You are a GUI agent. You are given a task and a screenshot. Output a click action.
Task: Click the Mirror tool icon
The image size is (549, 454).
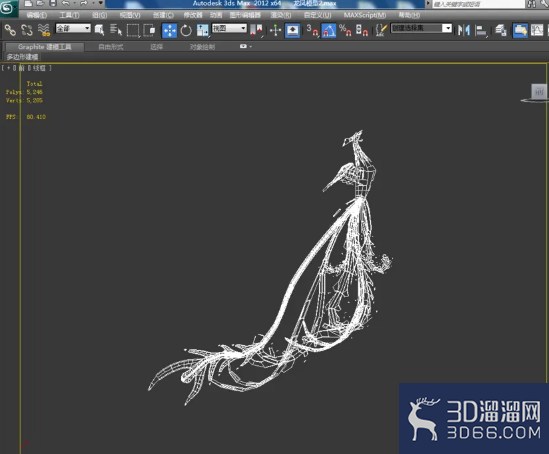(x=464, y=30)
